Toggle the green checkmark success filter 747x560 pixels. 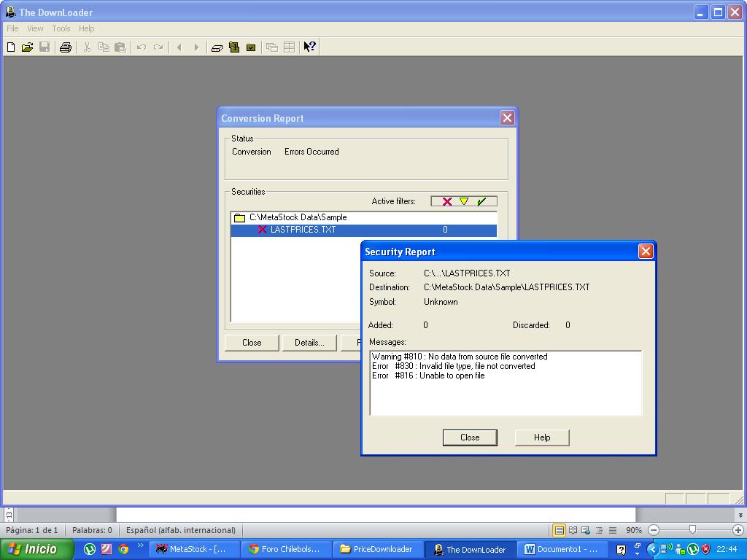[x=481, y=201]
